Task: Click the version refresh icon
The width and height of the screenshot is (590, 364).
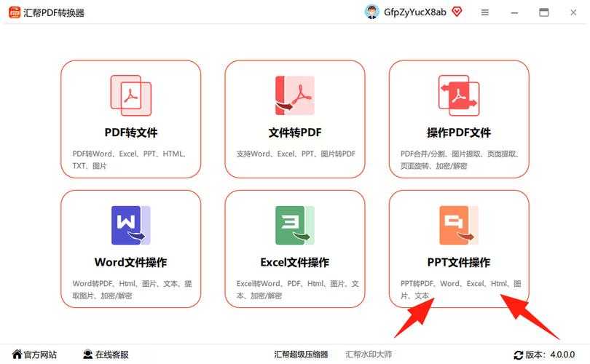Action: pyautogui.click(x=519, y=355)
